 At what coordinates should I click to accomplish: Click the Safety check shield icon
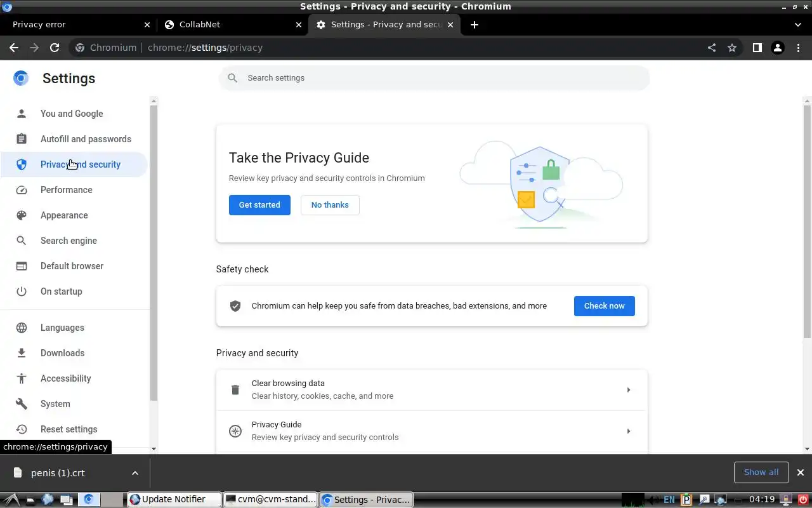[235, 306]
